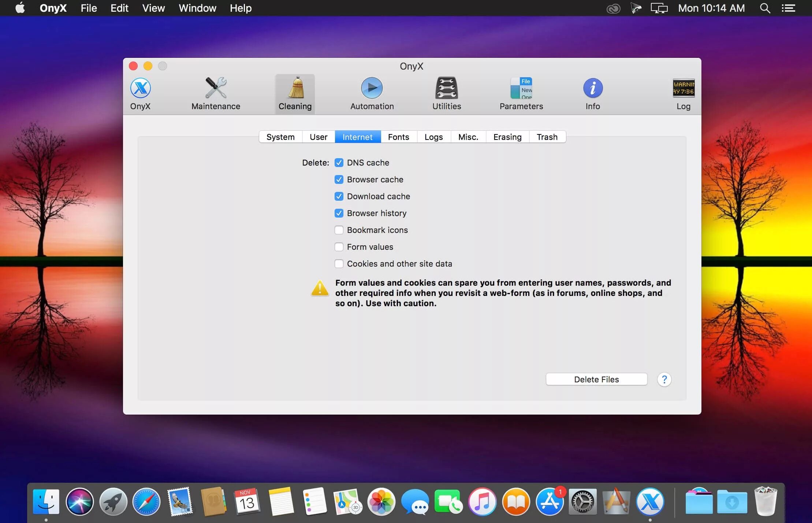This screenshot has width=812, height=523.
Task: Switch to the Fonts tab
Action: [398, 137]
